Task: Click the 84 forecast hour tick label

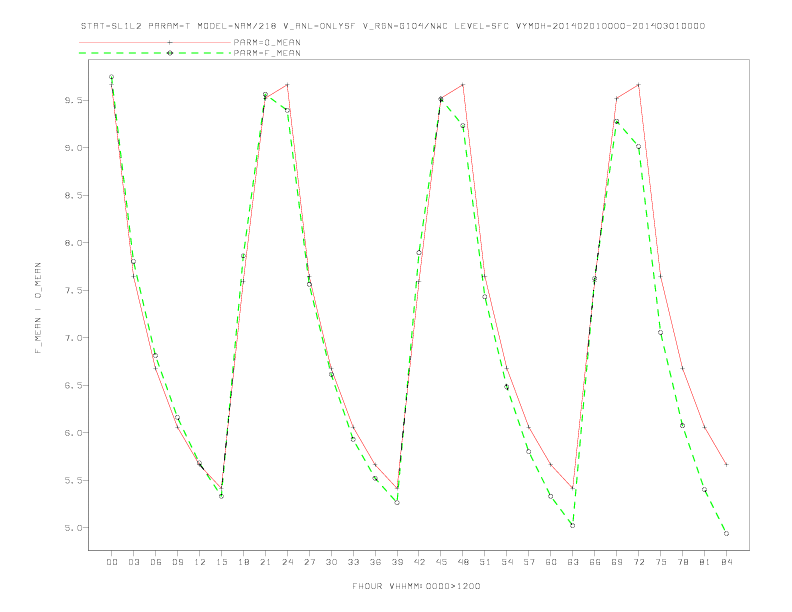Action: (726, 562)
